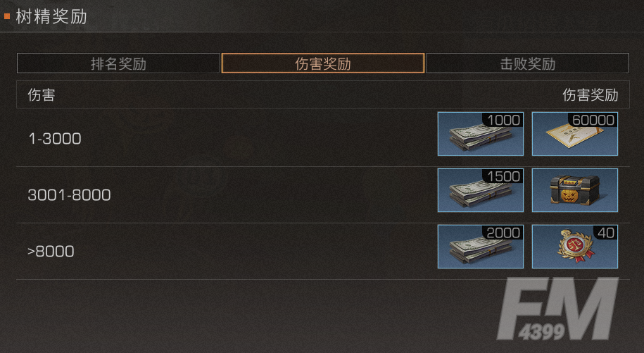Open the pumpkin treasure chest reward
This screenshot has height=353, width=644.
(x=575, y=190)
